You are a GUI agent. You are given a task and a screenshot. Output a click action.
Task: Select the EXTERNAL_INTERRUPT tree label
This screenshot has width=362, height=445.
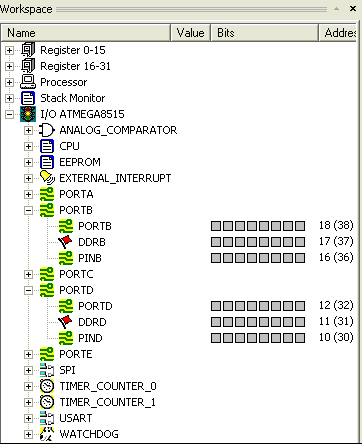click(115, 178)
